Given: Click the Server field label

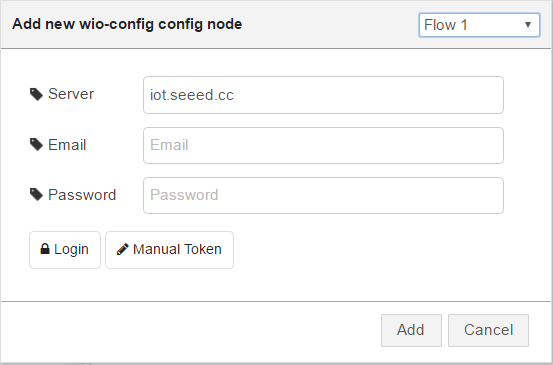Looking at the screenshot, I should pos(71,94).
